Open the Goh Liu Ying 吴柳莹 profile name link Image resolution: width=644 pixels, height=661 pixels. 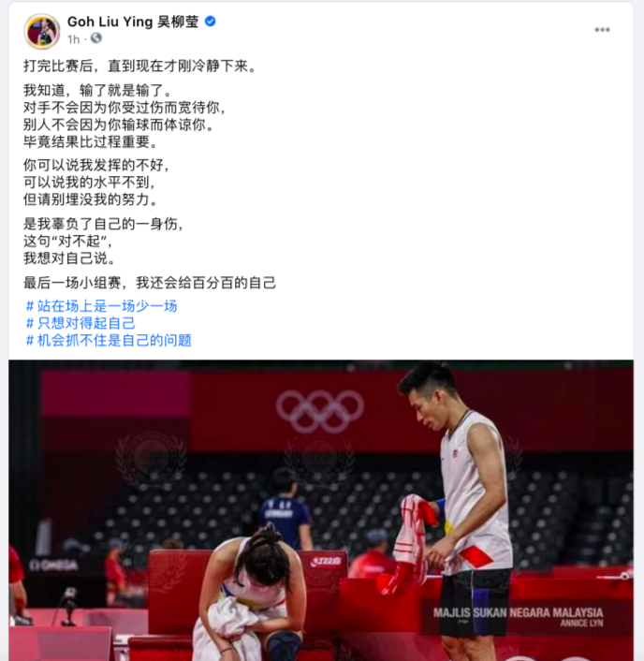tap(133, 22)
